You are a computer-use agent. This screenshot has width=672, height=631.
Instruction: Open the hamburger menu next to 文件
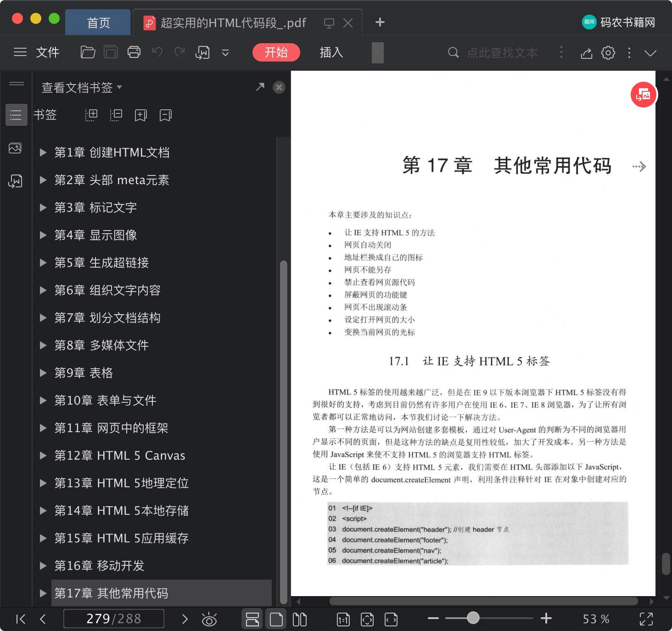20,52
